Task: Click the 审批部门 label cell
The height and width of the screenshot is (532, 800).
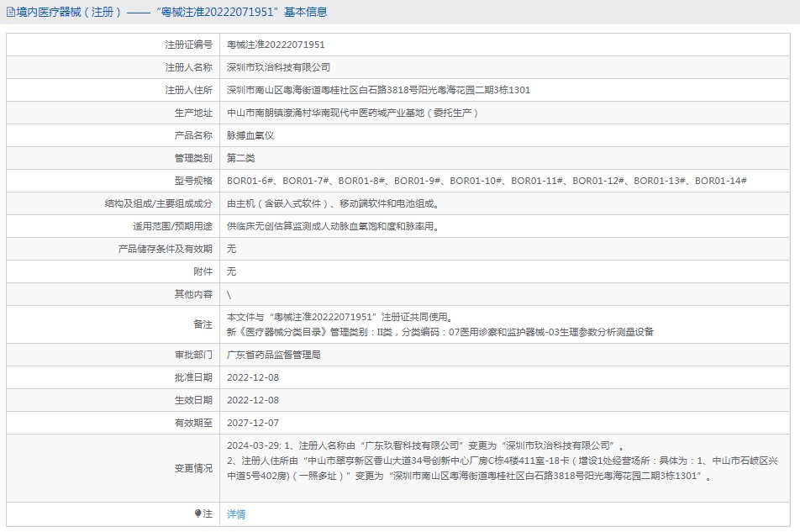Action: [x=113, y=355]
